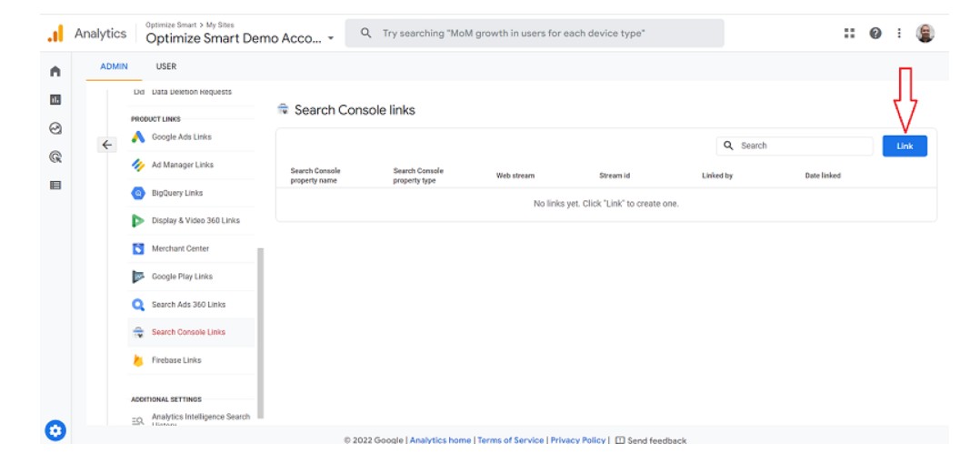Click the Search Ads 360 Links icon

coord(138,305)
